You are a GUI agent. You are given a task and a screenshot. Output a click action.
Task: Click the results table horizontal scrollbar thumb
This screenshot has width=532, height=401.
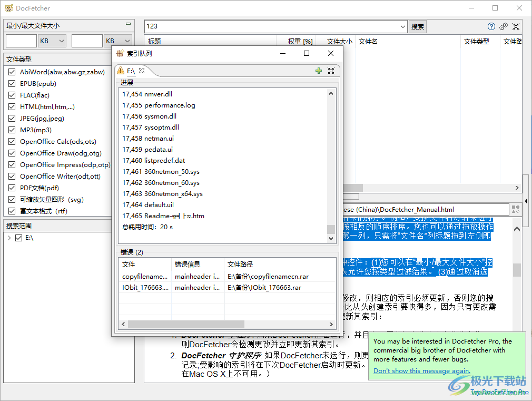coord(353,188)
